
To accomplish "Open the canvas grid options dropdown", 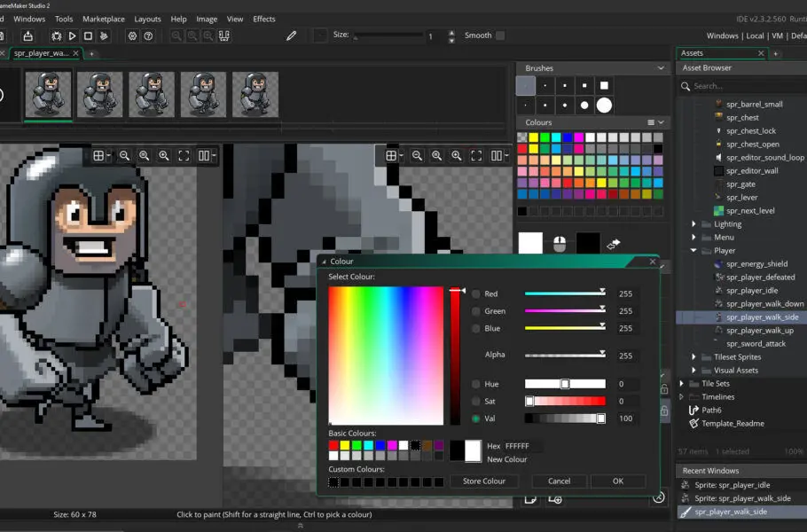I will (108, 156).
